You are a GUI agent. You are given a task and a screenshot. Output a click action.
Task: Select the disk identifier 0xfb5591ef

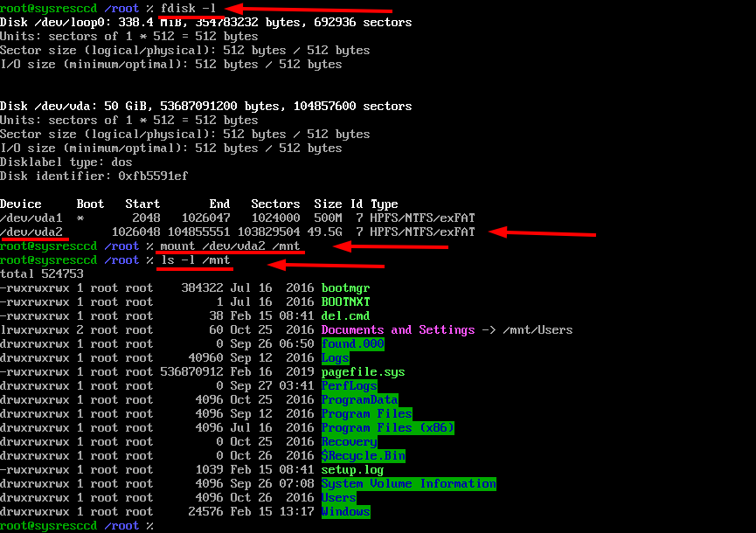pyautogui.click(x=153, y=176)
